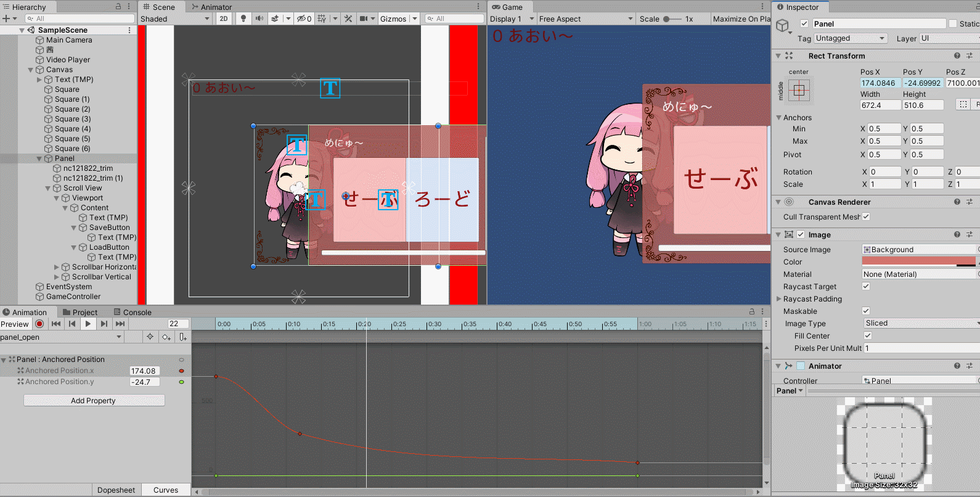Switch to the Curves tab

tap(166, 490)
